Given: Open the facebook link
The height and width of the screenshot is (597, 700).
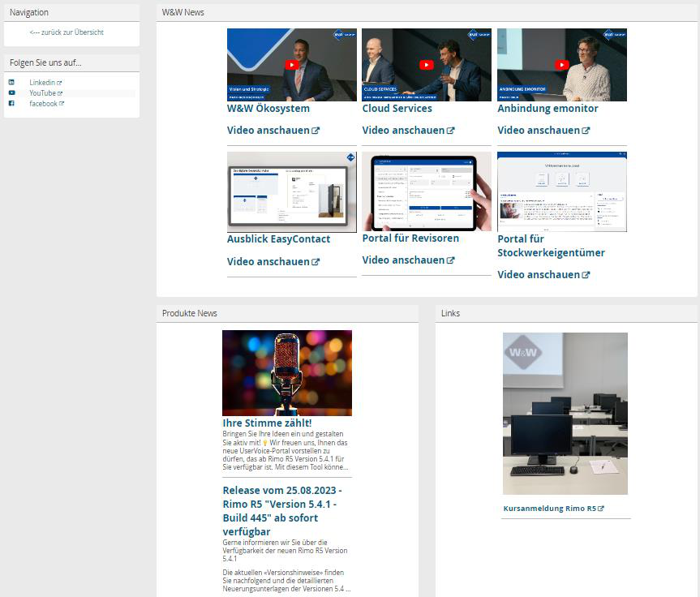Looking at the screenshot, I should tap(43, 103).
